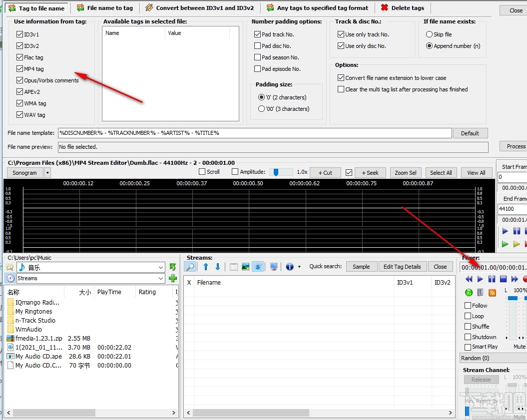The width and height of the screenshot is (527, 420).
Task: Open the File name to tag tab
Action: coord(105,7)
